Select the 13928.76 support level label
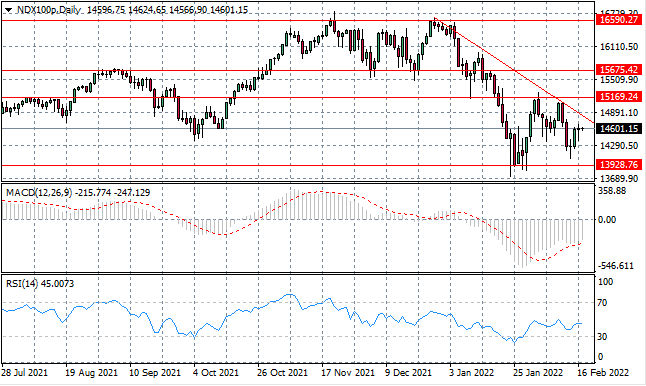The image size is (646, 386). (619, 164)
